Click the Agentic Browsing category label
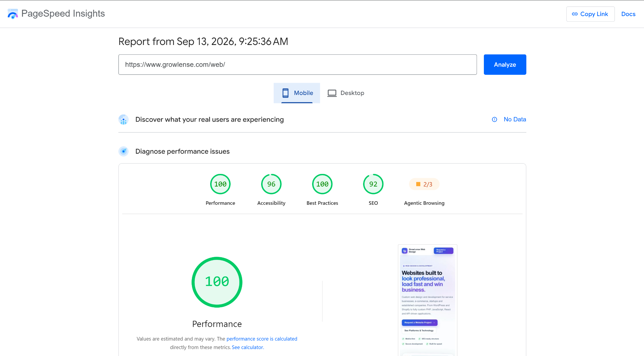The width and height of the screenshot is (644, 356). tap(424, 203)
